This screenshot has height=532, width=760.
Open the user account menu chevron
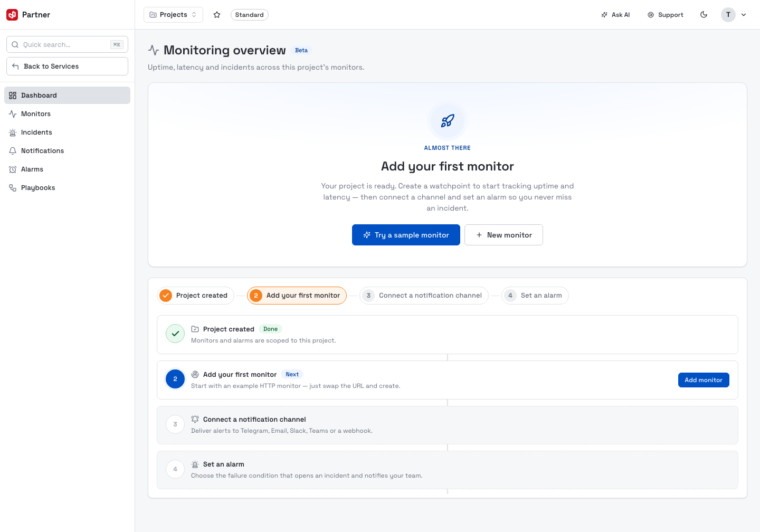click(x=744, y=15)
